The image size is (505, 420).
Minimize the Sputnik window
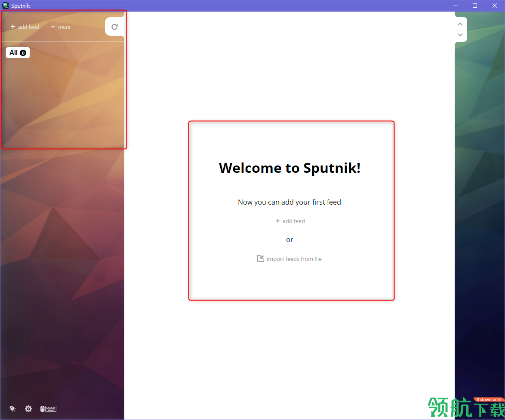456,6
